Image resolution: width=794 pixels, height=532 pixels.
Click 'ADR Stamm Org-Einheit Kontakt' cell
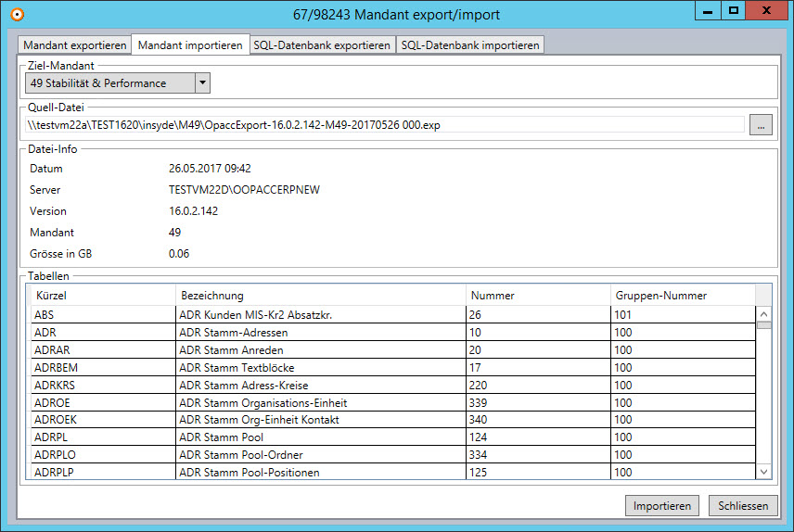tap(321, 420)
